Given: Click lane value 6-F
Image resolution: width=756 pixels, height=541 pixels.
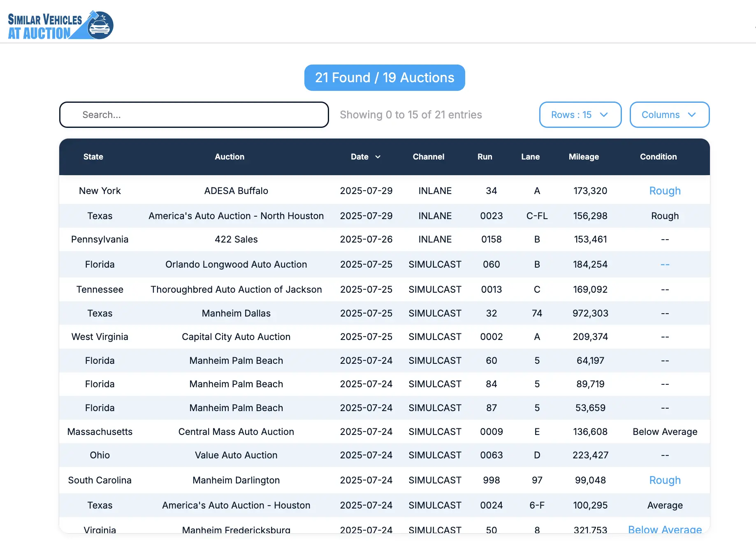Looking at the screenshot, I should coord(537,505).
